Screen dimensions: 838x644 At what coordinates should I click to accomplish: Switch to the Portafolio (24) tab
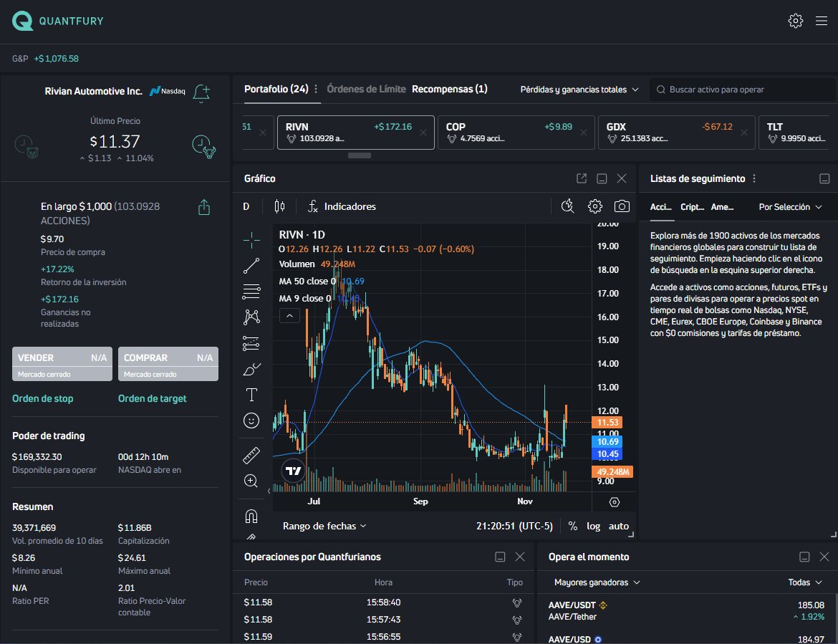[276, 89]
